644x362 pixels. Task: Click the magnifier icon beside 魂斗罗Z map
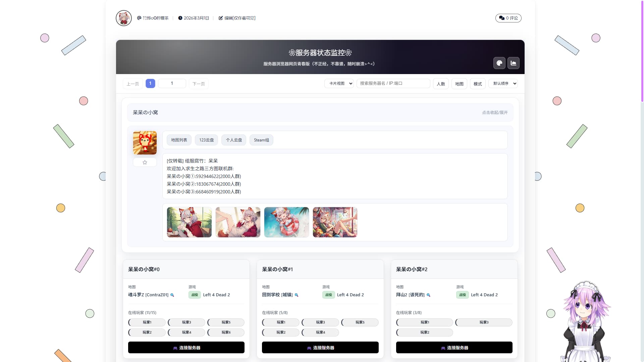coord(172,295)
